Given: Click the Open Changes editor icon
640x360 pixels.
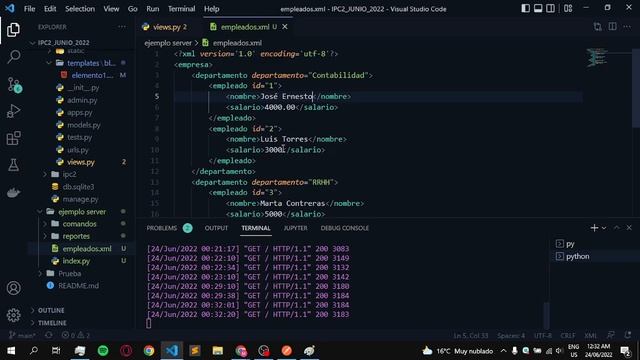Looking at the screenshot, I should click(x=598, y=27).
